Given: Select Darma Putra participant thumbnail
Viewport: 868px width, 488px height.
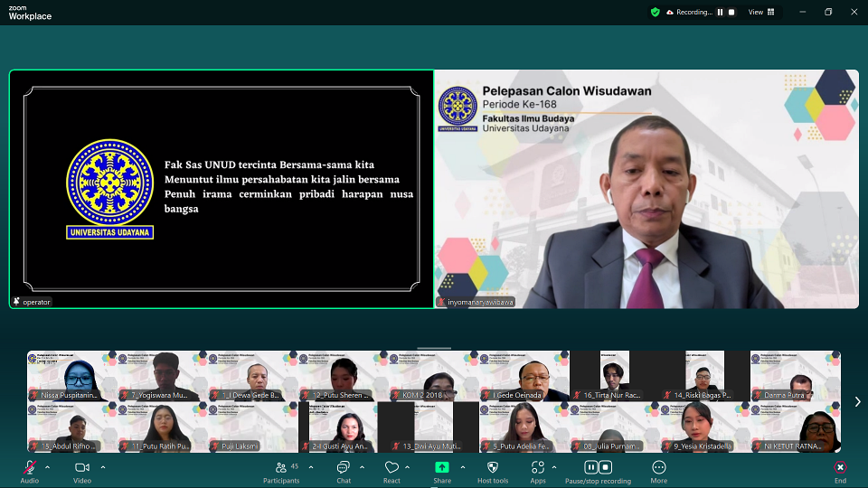Looking at the screenshot, I should coord(796,376).
